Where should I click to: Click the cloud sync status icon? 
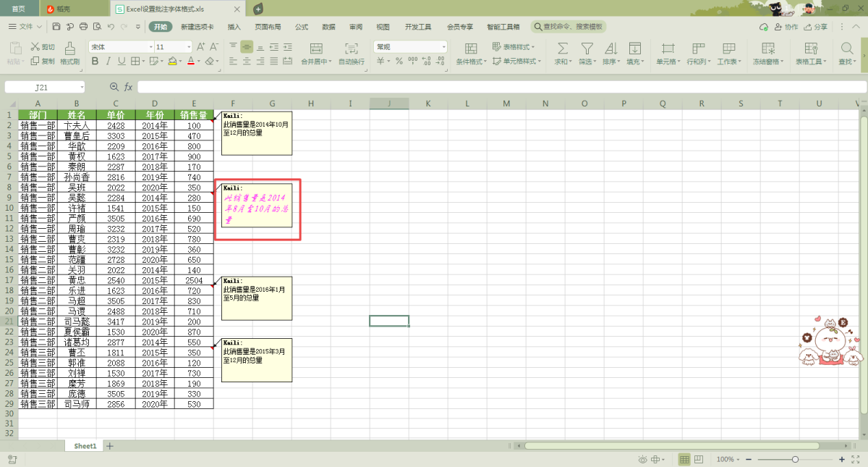[x=764, y=27]
